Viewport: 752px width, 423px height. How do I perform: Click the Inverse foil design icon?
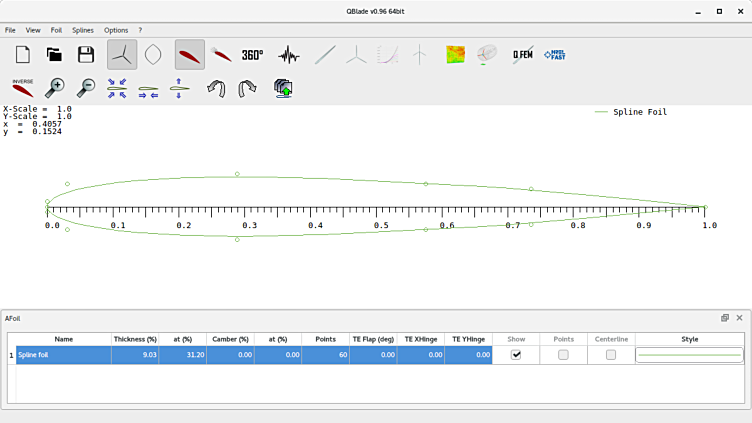[x=23, y=89]
